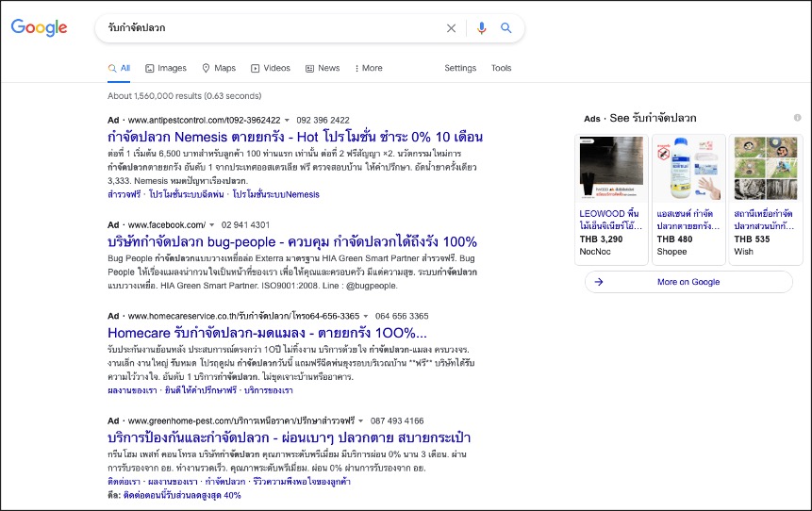The image size is (812, 511).
Task: Switch to the Images tab
Action: (x=166, y=68)
